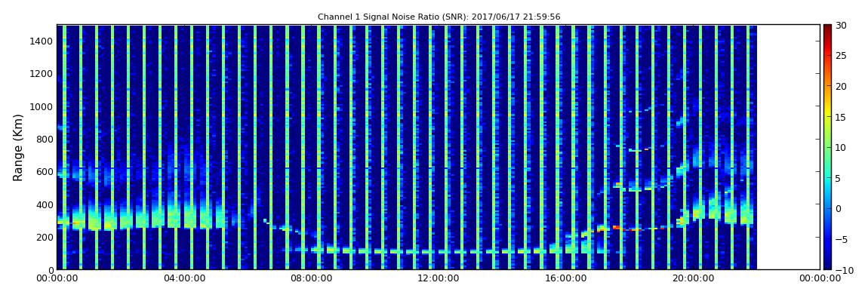Click the colorbar value −5
Viewport: 868px width, 307px height.
(x=840, y=239)
